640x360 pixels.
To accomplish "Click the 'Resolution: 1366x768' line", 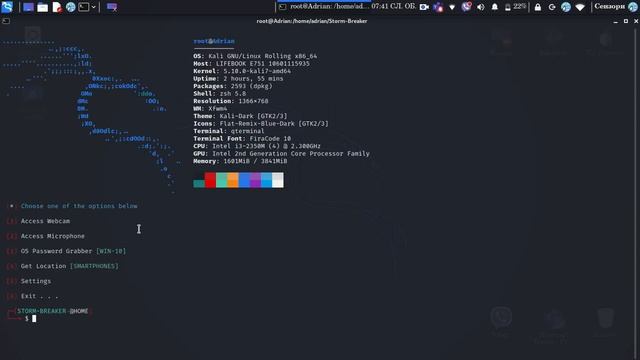I will point(231,101).
